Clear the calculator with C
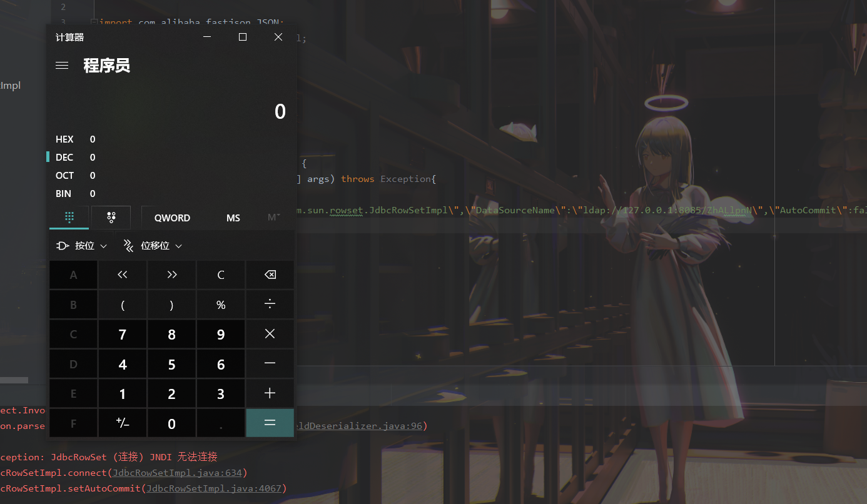This screenshot has width=867, height=504. (221, 275)
